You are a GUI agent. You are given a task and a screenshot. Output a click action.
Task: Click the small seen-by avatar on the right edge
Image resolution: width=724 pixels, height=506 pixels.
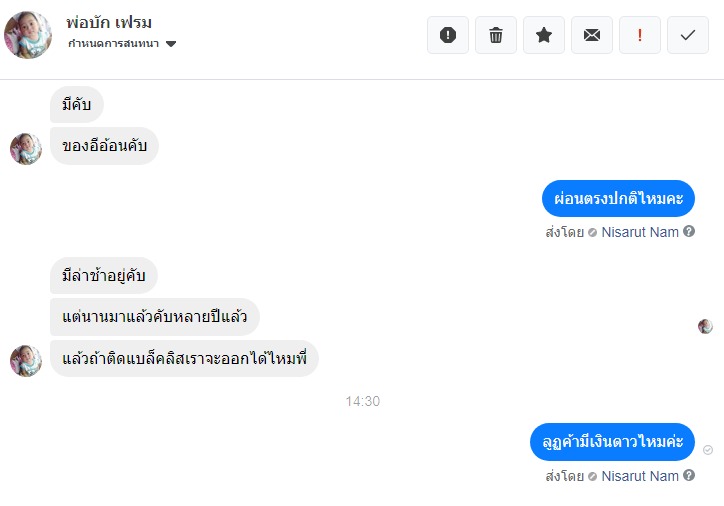[x=705, y=326]
